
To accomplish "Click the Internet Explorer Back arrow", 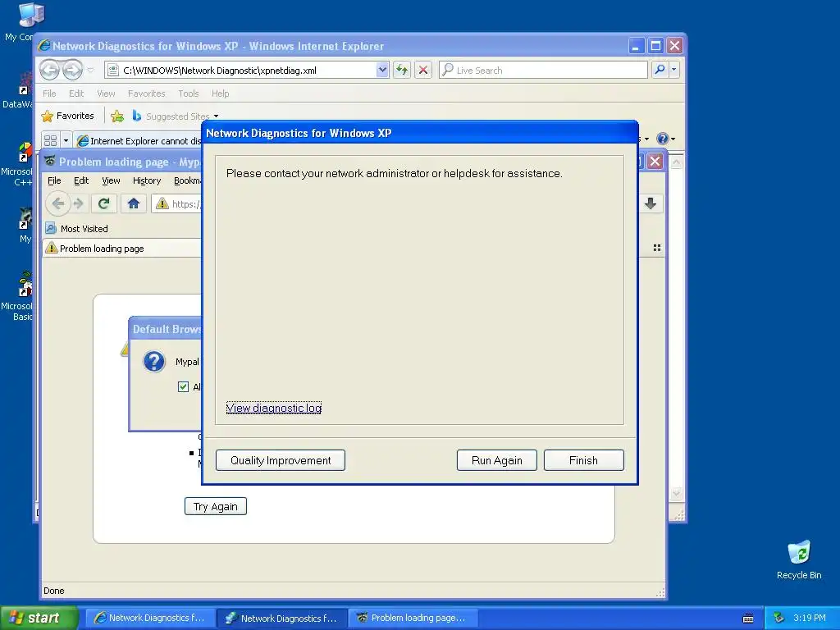I will click(x=50, y=70).
